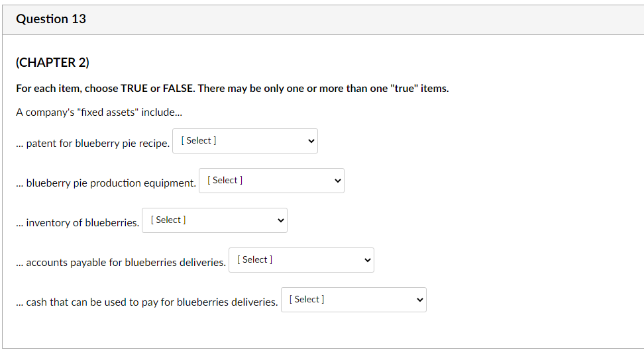Click the TRUE or FALSE instruction sentence
This screenshot has height=354, width=644.
point(233,89)
